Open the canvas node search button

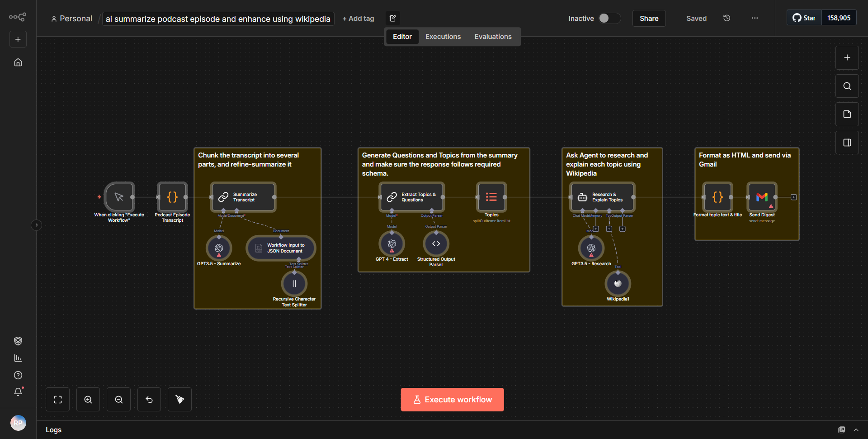click(847, 86)
